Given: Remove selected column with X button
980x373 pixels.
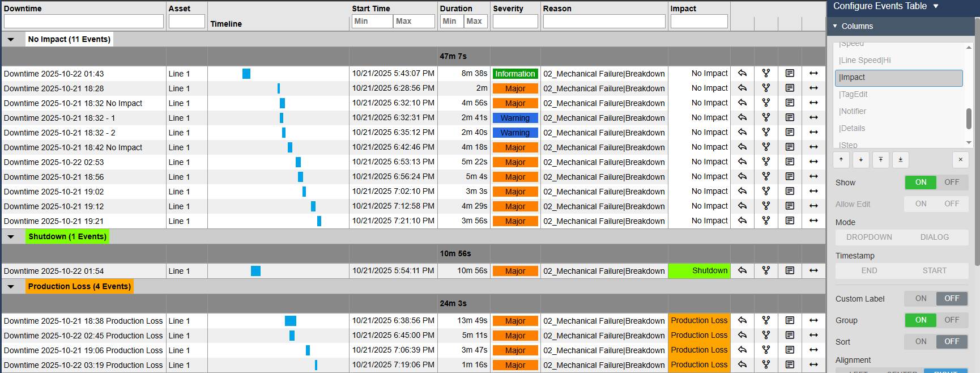Looking at the screenshot, I should [961, 160].
